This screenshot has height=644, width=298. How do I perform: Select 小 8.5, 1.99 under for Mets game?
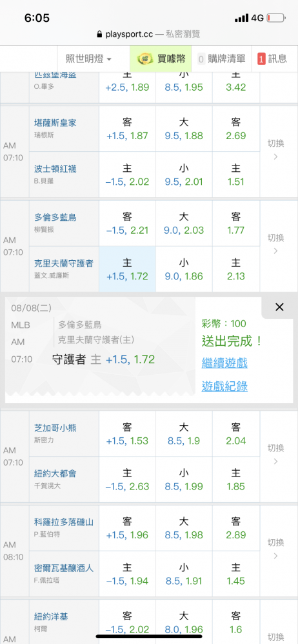pos(184,480)
